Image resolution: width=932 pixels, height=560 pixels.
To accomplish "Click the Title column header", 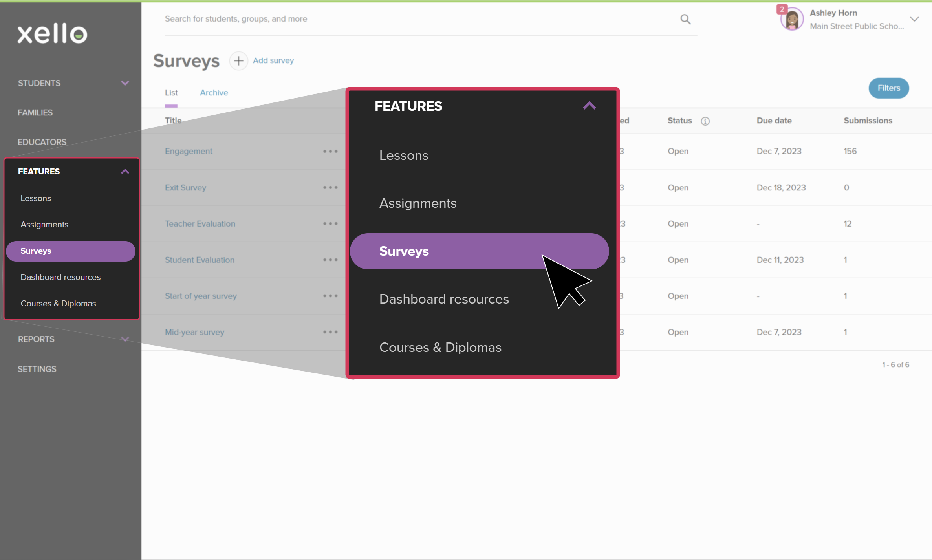I will 173,121.
